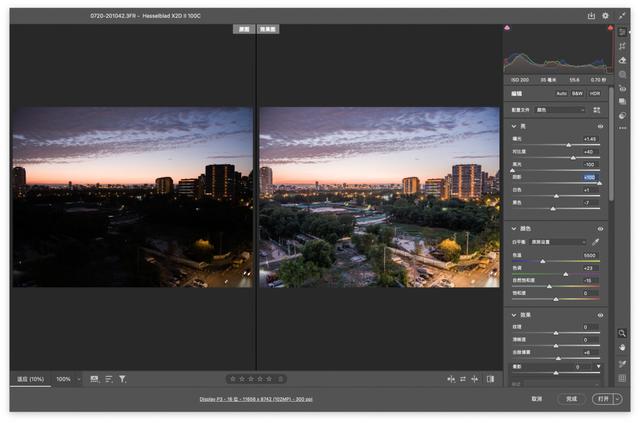Image resolution: width=640 pixels, height=423 pixels.
Task: Toggle visibility eye of the Light (亮) panel
Action: 600,127
